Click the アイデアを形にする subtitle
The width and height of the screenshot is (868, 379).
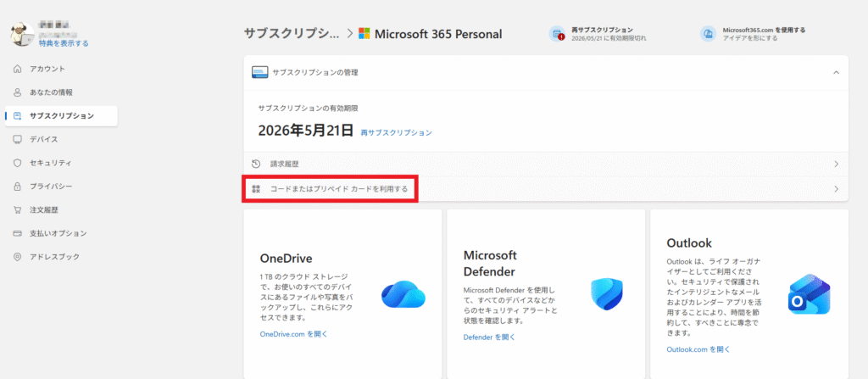[750, 38]
